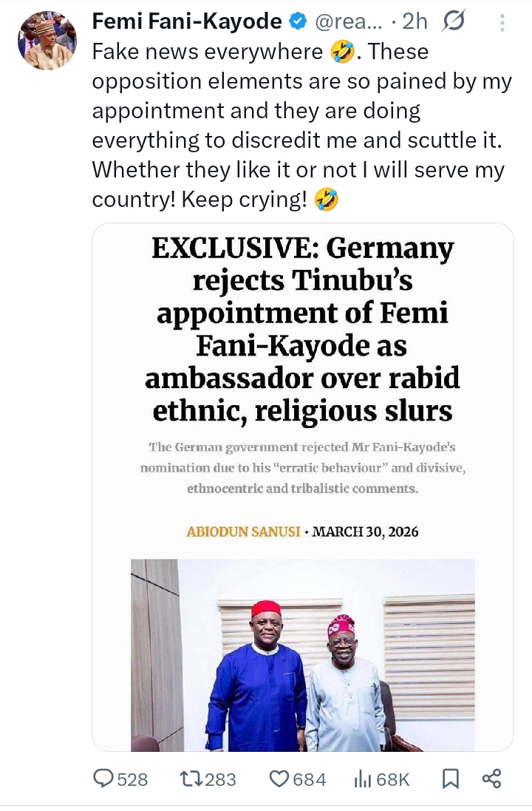Open the three-dot more options menu
The image size is (532, 811).
(502, 24)
